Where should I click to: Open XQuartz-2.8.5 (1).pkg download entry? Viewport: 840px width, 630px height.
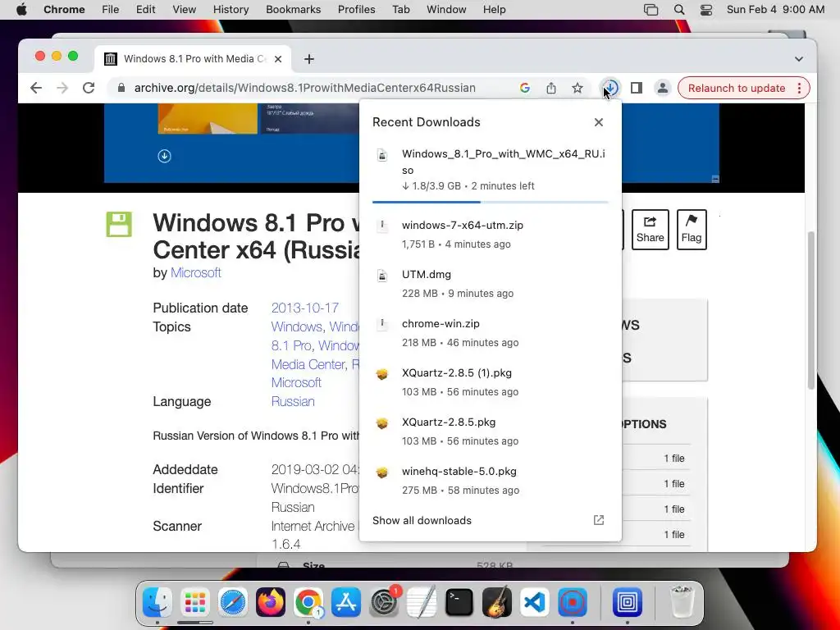(x=491, y=382)
